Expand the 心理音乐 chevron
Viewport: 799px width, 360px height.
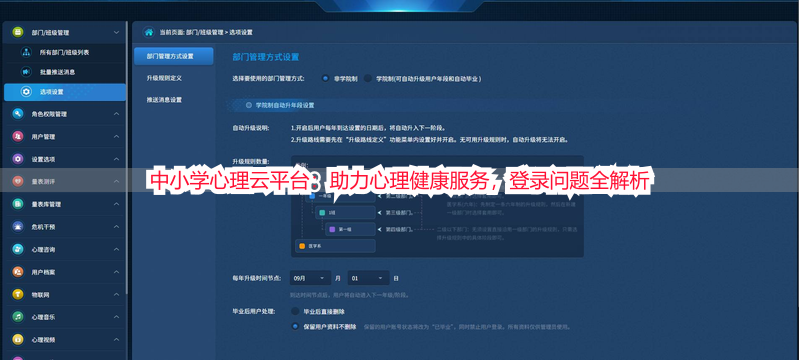pyautogui.click(x=117, y=316)
